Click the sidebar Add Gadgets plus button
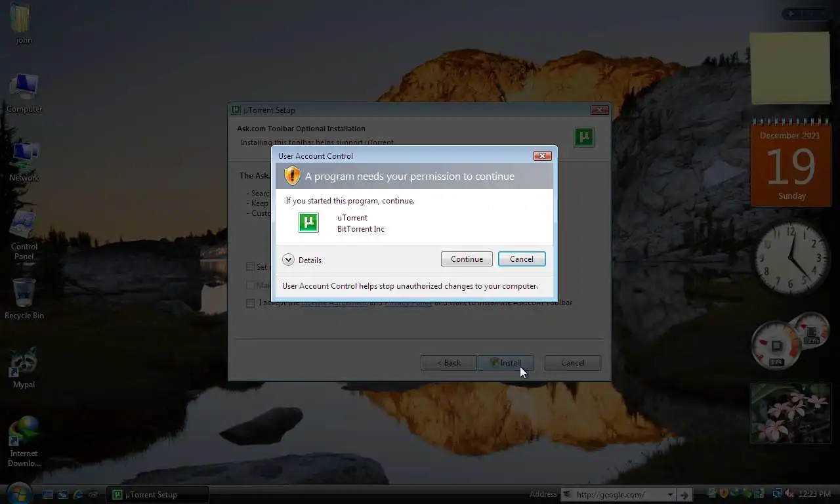The height and width of the screenshot is (504, 840). (x=791, y=13)
